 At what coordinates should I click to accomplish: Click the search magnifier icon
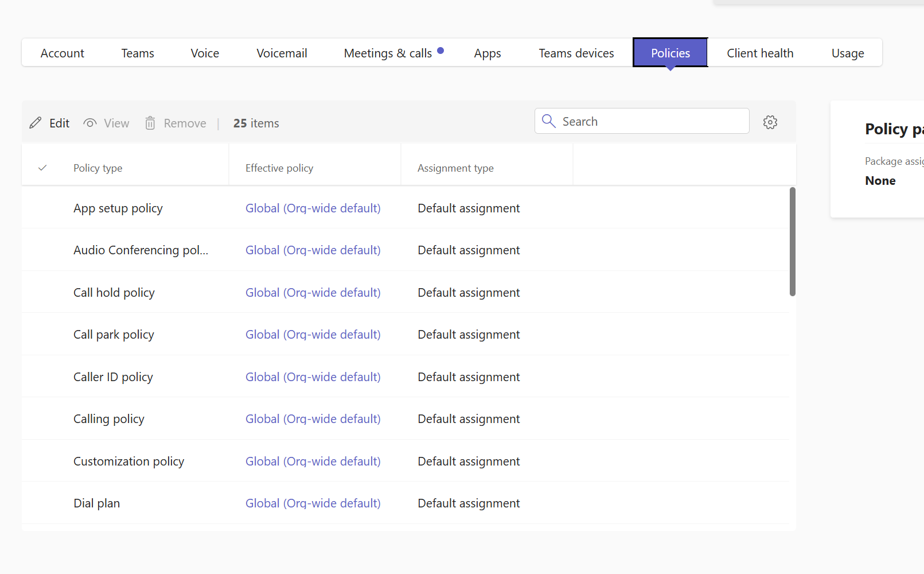549,121
